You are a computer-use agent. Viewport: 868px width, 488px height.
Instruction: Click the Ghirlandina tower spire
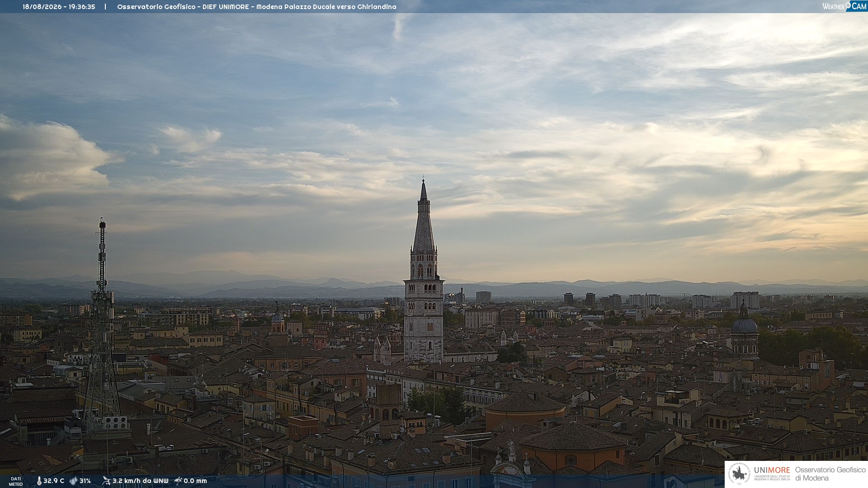point(424,216)
